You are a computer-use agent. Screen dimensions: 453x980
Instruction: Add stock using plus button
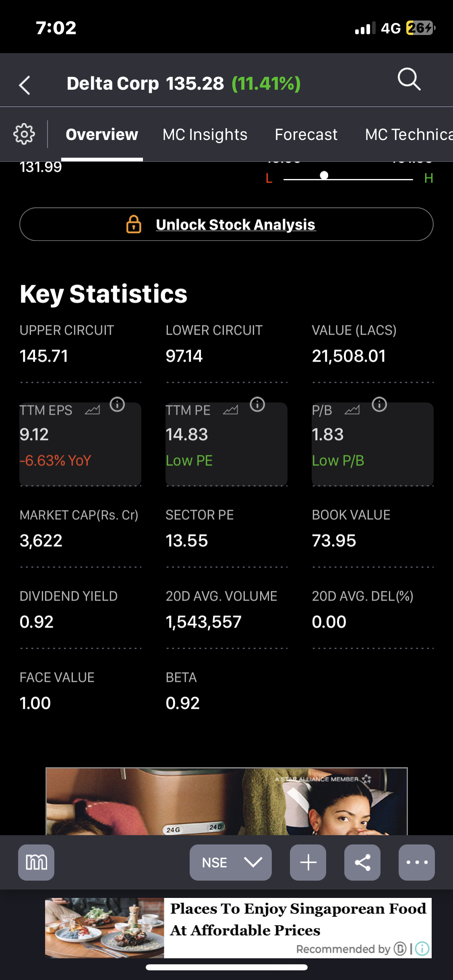click(308, 862)
